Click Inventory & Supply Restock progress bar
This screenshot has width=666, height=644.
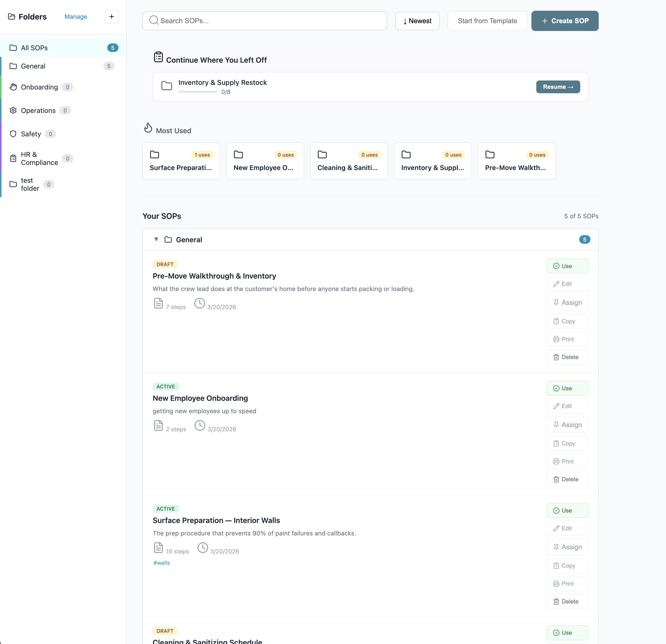click(x=198, y=92)
